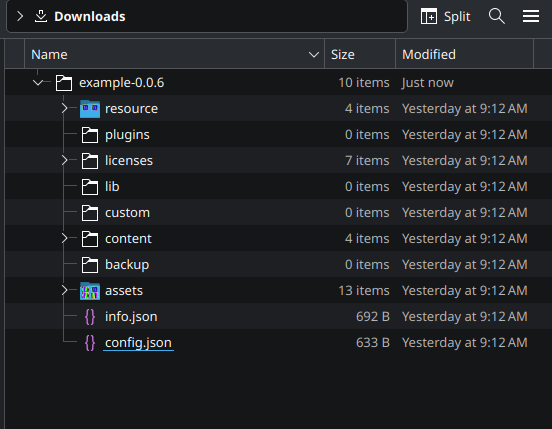Sort by the Name column header
Viewport: 552px width, 429px height.
pos(174,54)
